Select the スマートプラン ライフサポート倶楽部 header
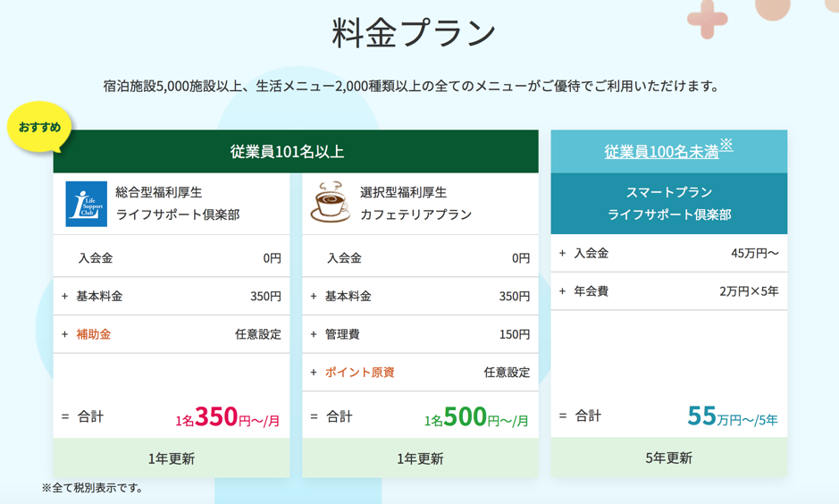 coord(668,204)
